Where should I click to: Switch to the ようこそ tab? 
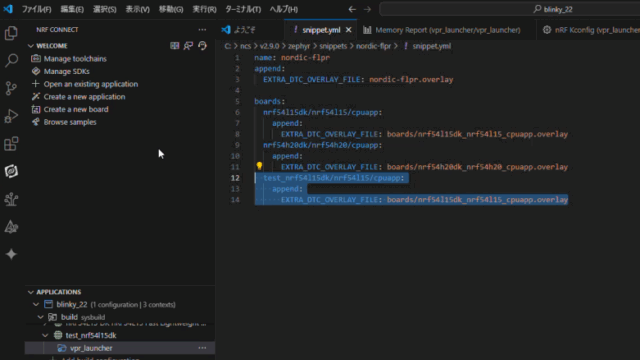pyautogui.click(x=244, y=30)
